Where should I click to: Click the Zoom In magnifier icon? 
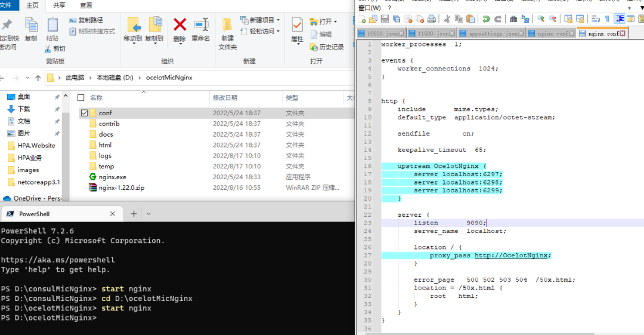point(541,19)
